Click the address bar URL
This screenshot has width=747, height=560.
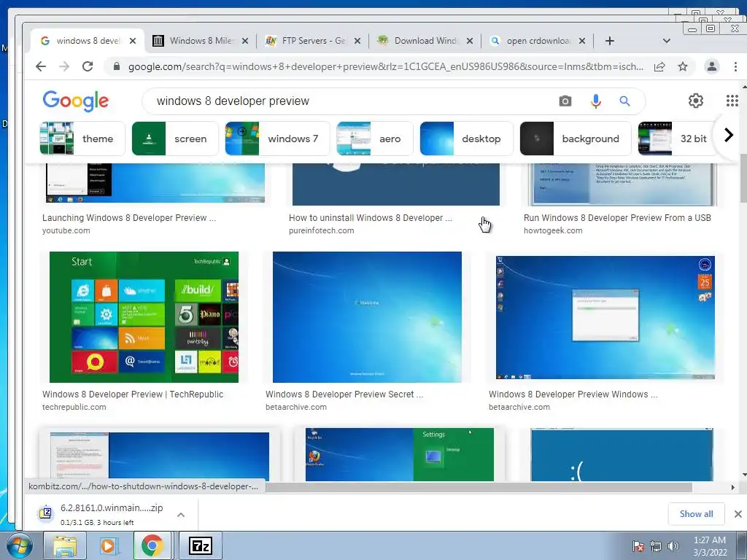click(385, 66)
